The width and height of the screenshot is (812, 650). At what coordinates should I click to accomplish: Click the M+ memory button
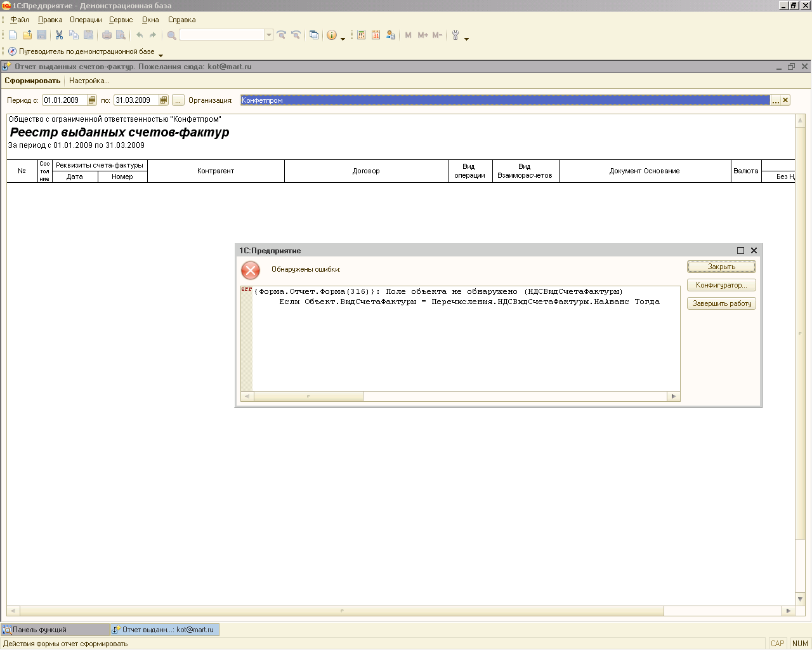422,35
